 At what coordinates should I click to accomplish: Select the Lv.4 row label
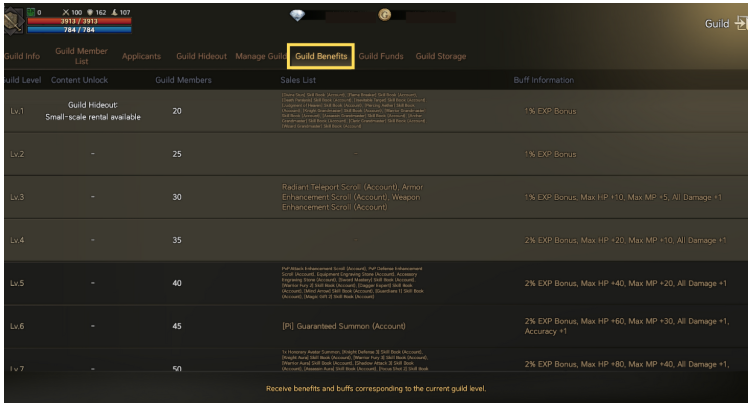pos(17,240)
